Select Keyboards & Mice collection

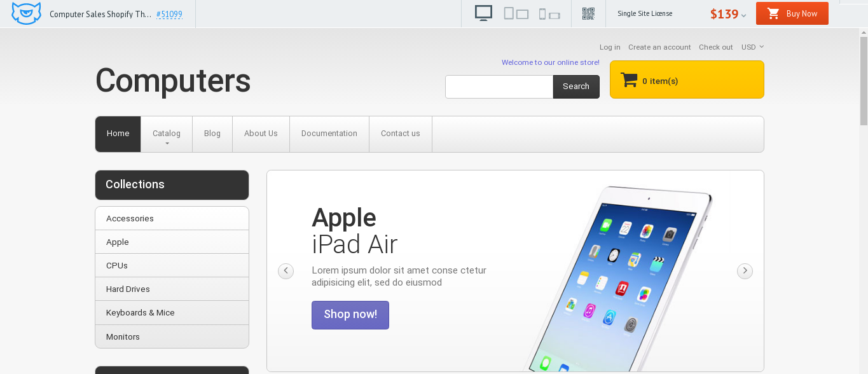[172, 312]
